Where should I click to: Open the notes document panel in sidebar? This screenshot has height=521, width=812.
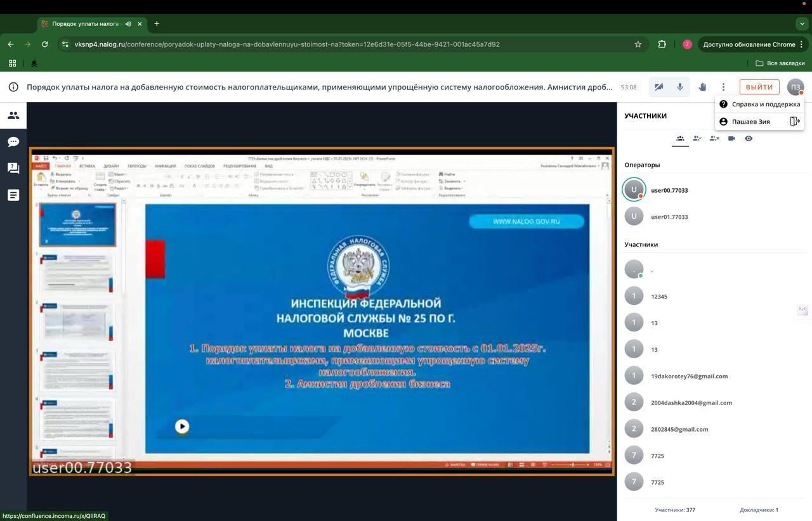(13, 195)
